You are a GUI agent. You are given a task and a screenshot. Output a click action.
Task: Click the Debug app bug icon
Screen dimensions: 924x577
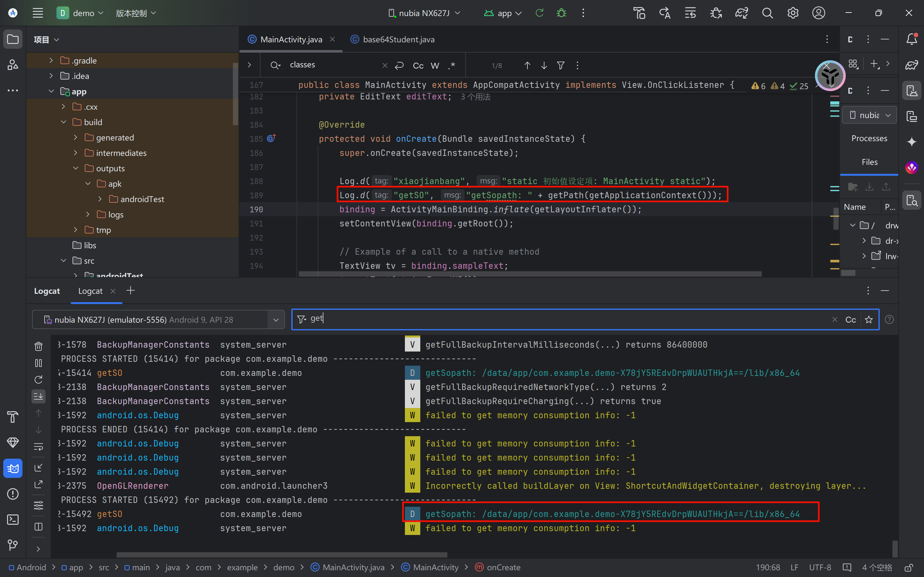[x=561, y=13]
